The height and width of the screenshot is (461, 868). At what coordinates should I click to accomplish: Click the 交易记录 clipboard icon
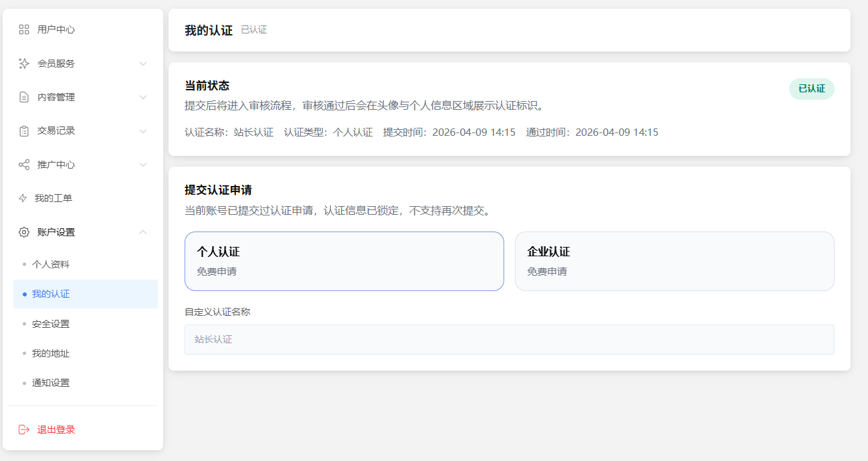point(24,131)
